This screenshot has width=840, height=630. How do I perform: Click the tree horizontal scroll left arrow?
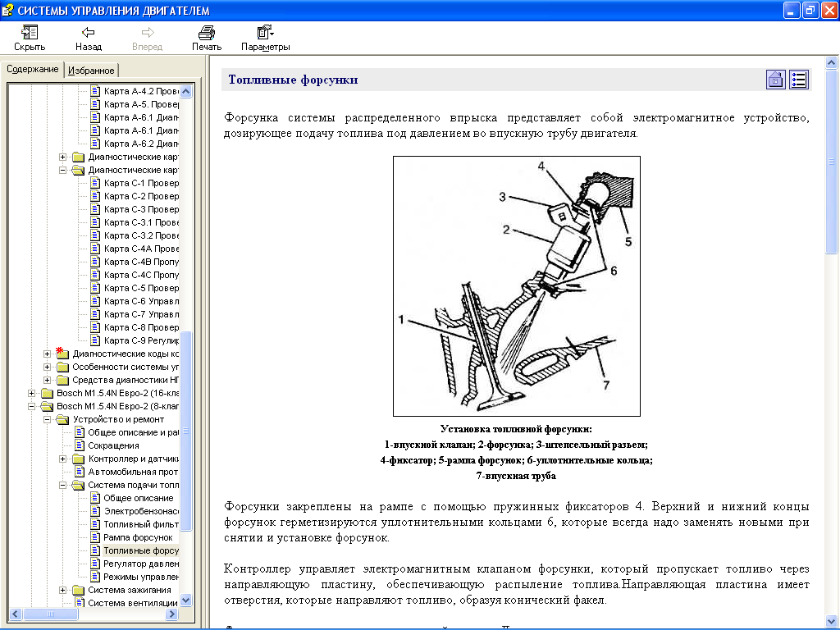16,614
